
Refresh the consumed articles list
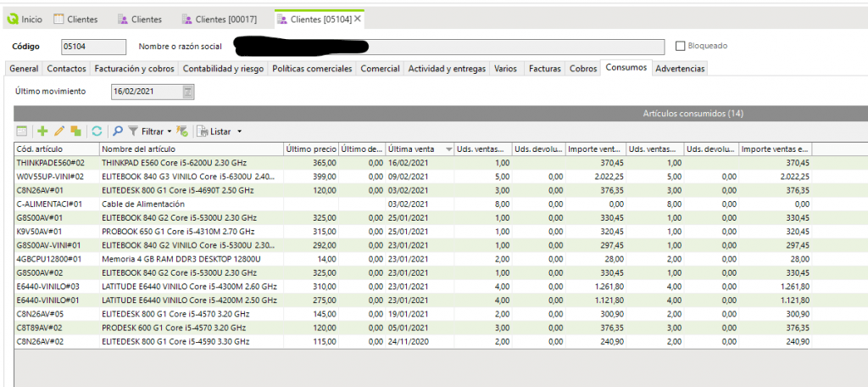point(97,132)
